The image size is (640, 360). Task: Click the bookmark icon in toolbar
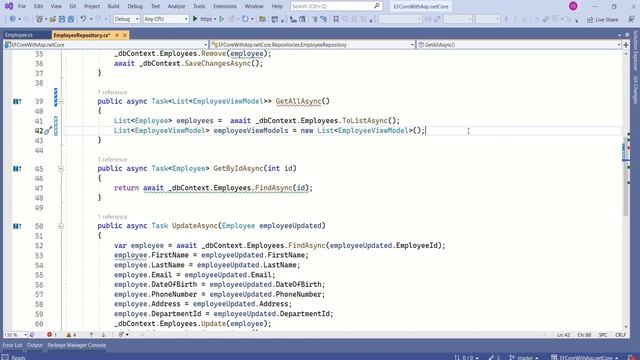(336, 19)
